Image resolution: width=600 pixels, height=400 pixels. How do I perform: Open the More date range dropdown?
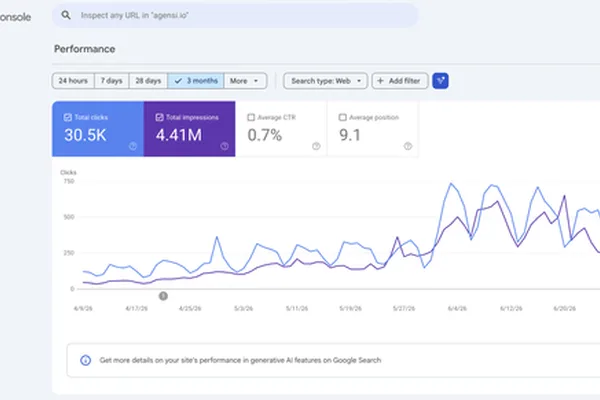[245, 81]
